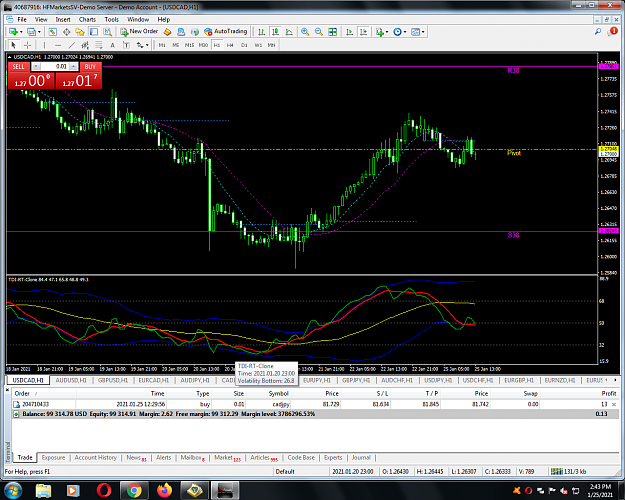This screenshot has width=625, height=500.
Task: Open the search magnifier icon
Action: [598, 31]
